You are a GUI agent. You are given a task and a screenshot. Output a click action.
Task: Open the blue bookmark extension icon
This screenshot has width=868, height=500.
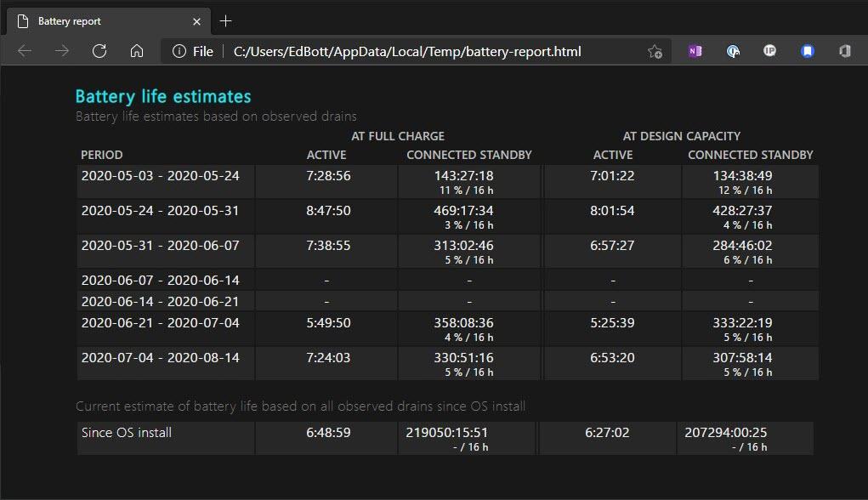[x=808, y=51]
